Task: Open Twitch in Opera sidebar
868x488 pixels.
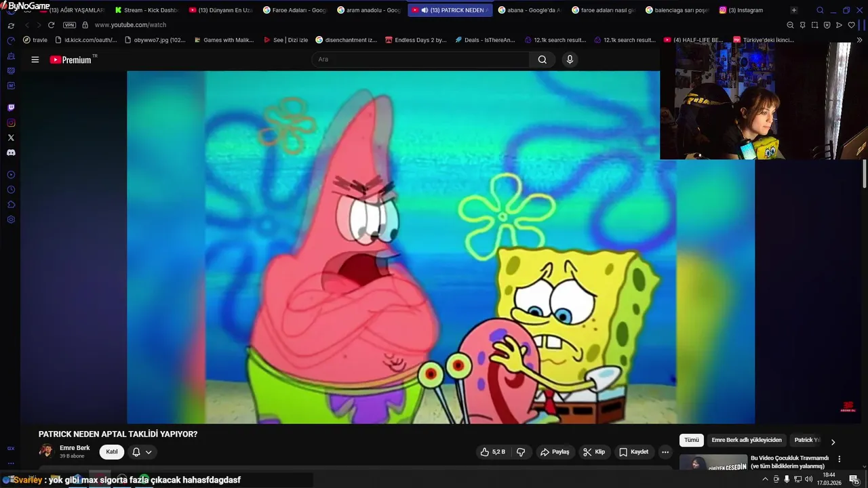Action: [11, 108]
